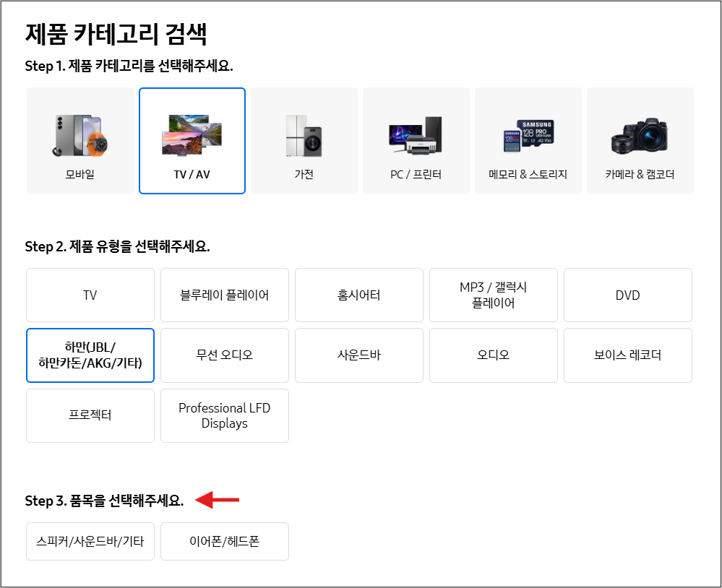
Task: Select the 메모리 & 스토리지 category icon
Action: pyautogui.click(x=528, y=140)
